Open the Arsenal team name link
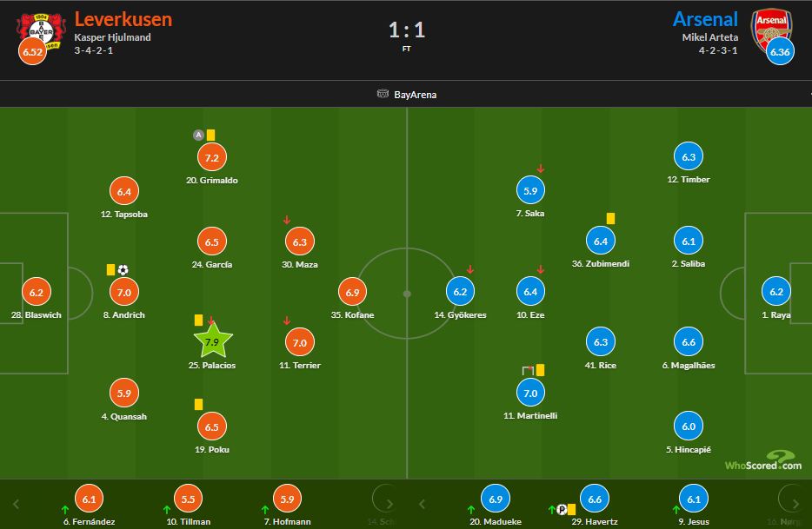The height and width of the screenshot is (529, 812). pyautogui.click(x=705, y=19)
